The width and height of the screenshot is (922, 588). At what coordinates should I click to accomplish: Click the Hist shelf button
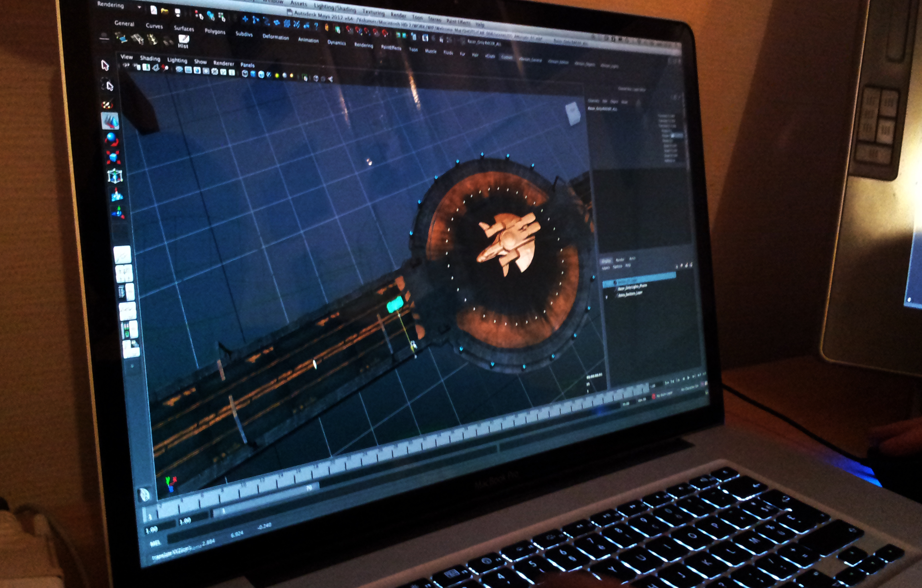(183, 41)
